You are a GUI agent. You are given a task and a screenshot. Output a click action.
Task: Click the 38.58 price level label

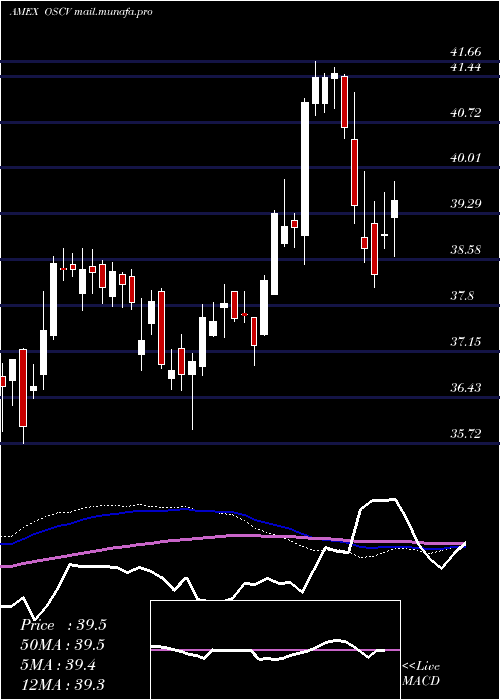(x=466, y=250)
